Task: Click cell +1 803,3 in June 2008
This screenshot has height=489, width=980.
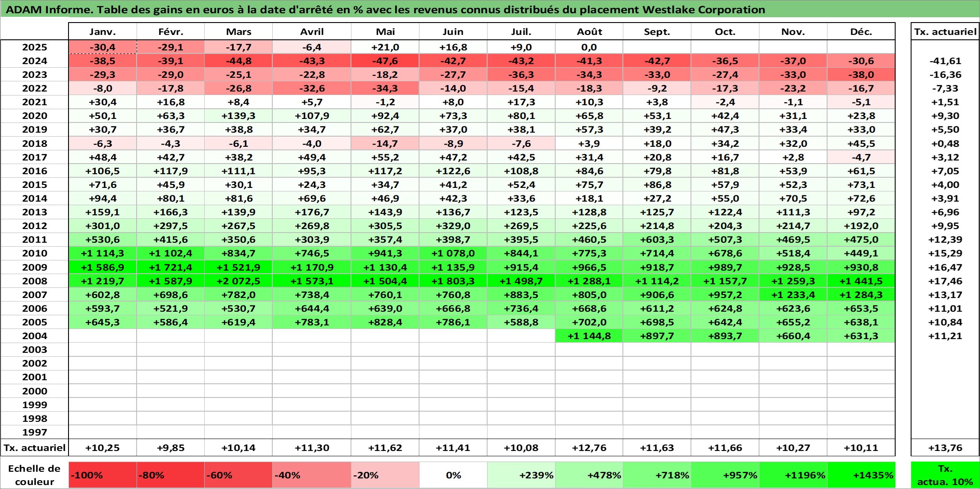Action: click(x=453, y=281)
